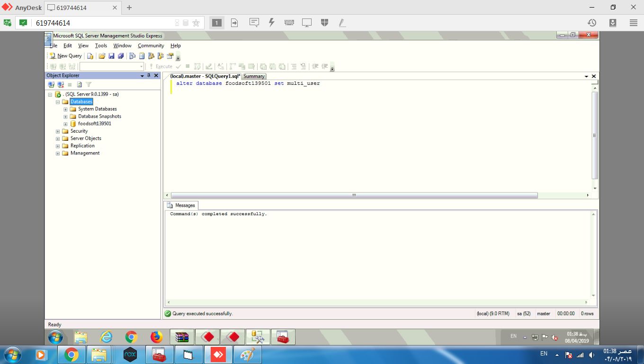Refresh the Object Explorer tree
Image resolution: width=644 pixels, height=364 pixels.
(x=80, y=85)
